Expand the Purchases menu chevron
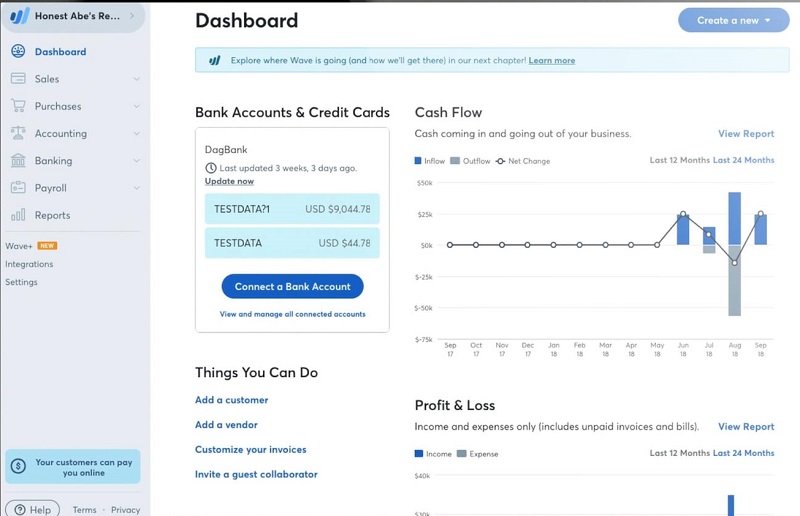The height and width of the screenshot is (516, 800). coord(136,106)
